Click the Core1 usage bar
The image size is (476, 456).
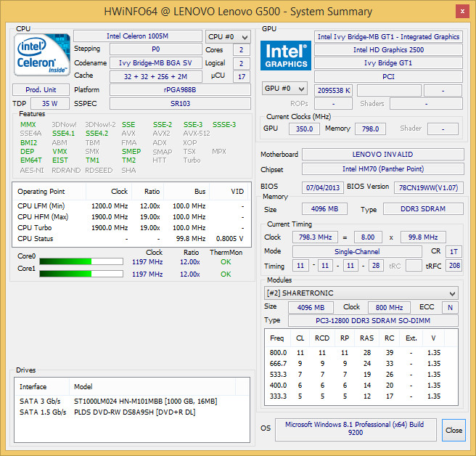(x=81, y=274)
